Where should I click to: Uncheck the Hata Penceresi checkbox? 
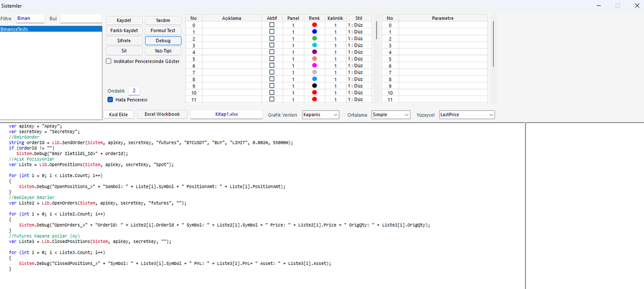tap(110, 100)
